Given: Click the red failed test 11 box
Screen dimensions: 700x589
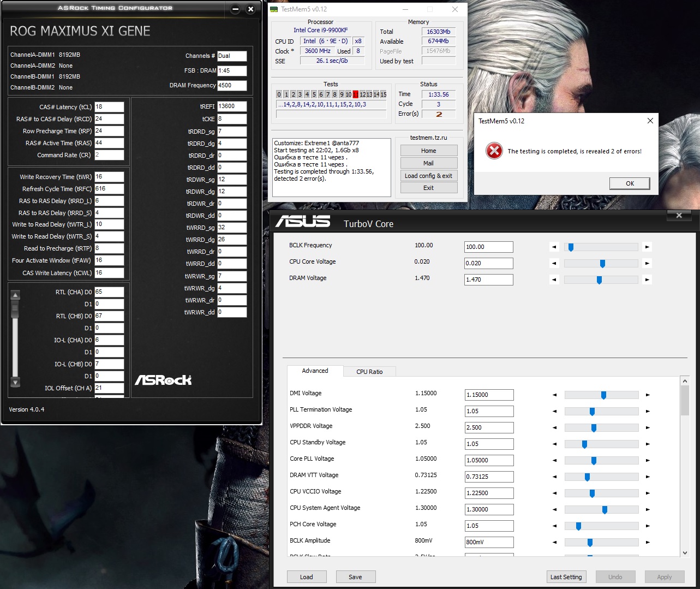Looking at the screenshot, I should 355,94.
